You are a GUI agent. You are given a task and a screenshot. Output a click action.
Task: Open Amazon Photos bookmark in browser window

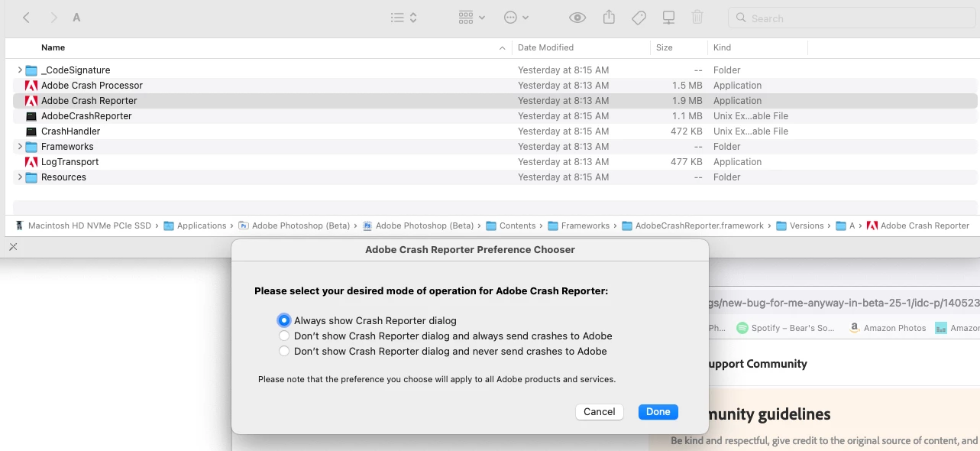[888, 328]
